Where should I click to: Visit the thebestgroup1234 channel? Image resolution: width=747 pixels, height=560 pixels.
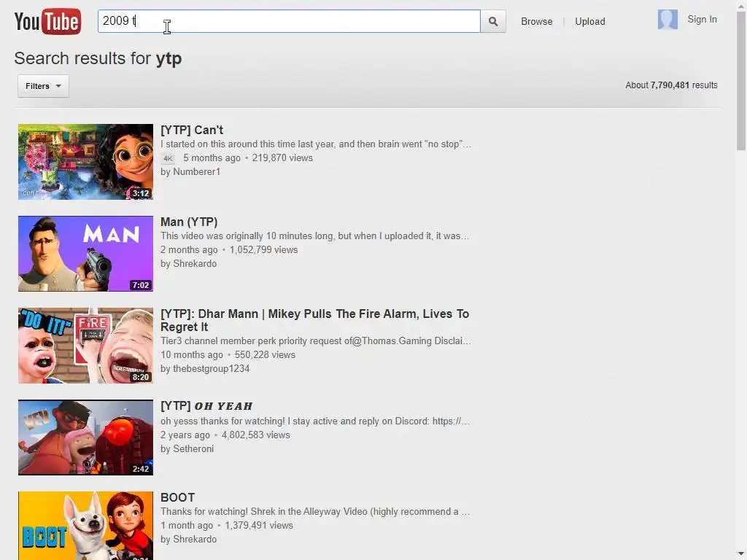pos(211,368)
